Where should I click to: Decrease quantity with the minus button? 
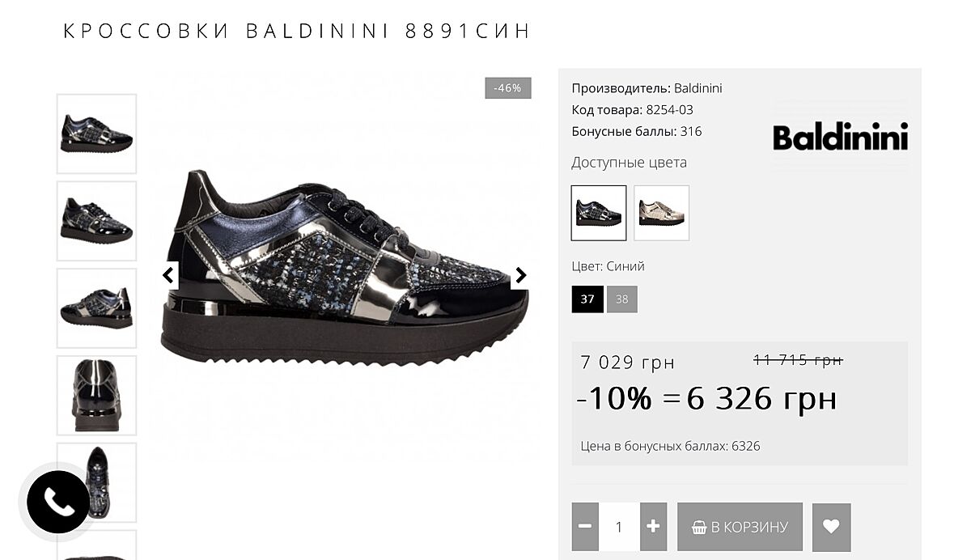pyautogui.click(x=585, y=526)
